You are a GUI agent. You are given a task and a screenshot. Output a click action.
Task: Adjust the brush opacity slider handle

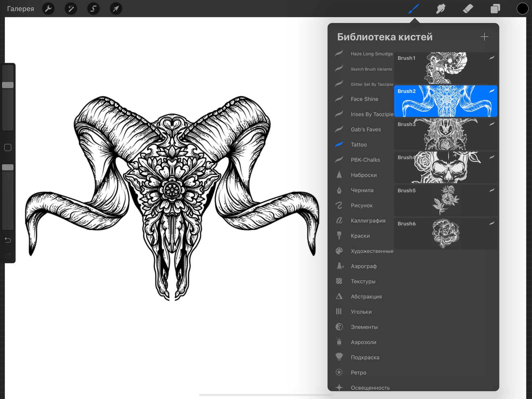point(8,167)
